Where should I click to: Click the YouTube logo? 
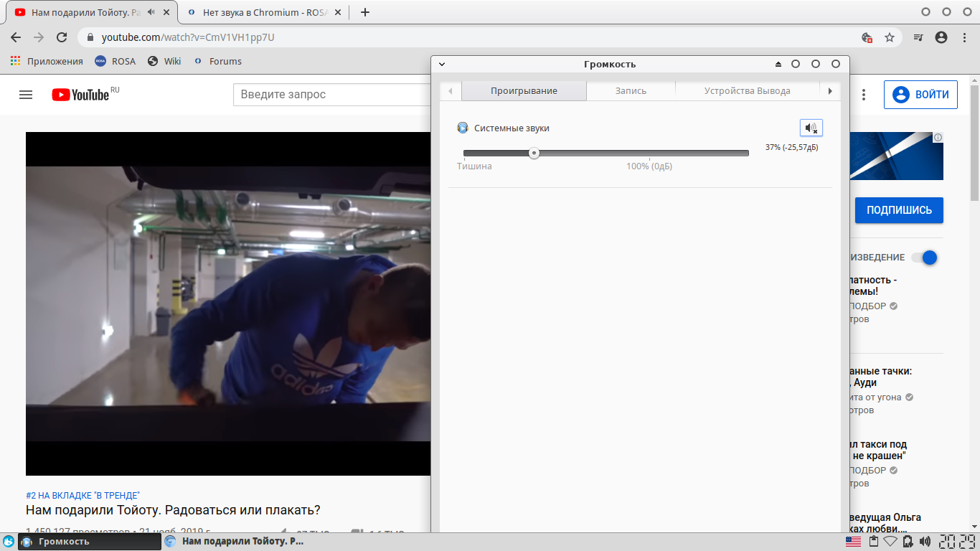click(x=80, y=95)
